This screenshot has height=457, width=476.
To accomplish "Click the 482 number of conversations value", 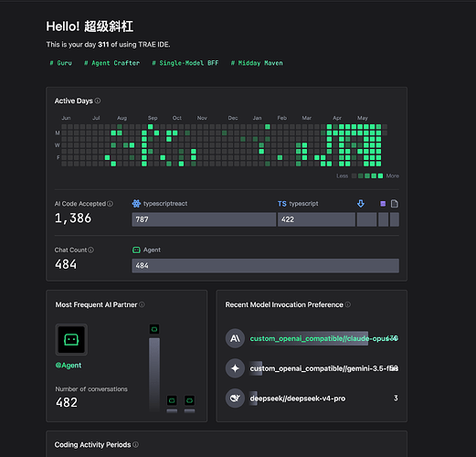I will tap(67, 402).
